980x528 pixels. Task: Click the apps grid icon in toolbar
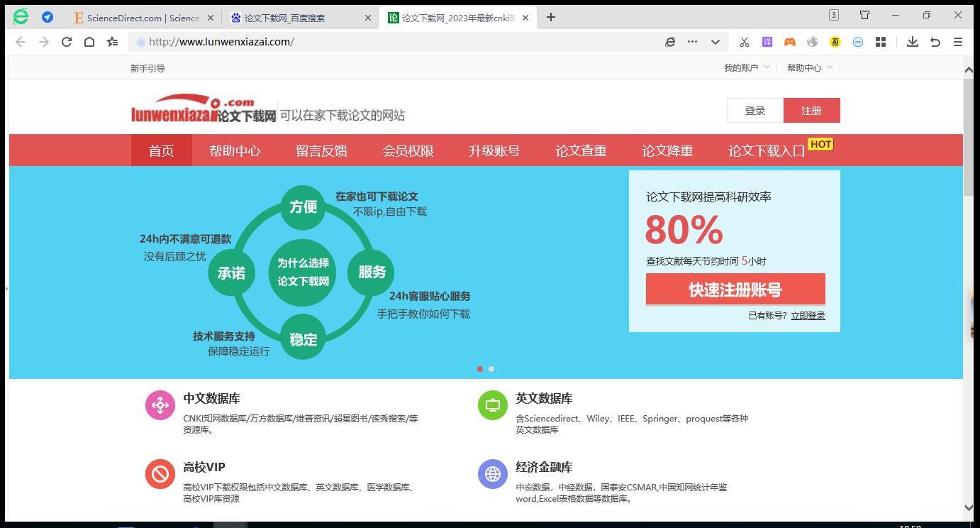[881, 42]
